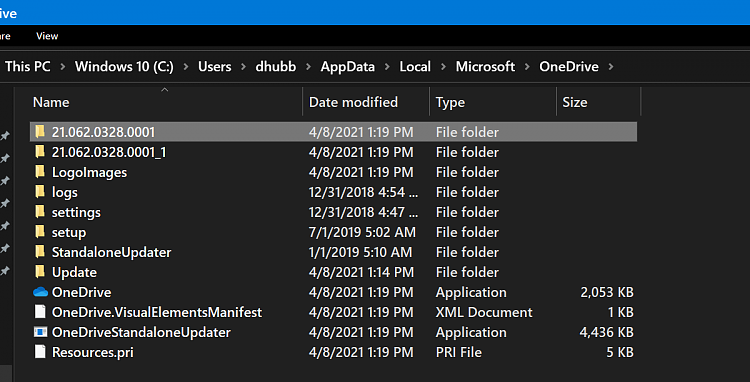Click the OneDriveStandaloneUpdater application icon
750x382 pixels.
(x=41, y=332)
